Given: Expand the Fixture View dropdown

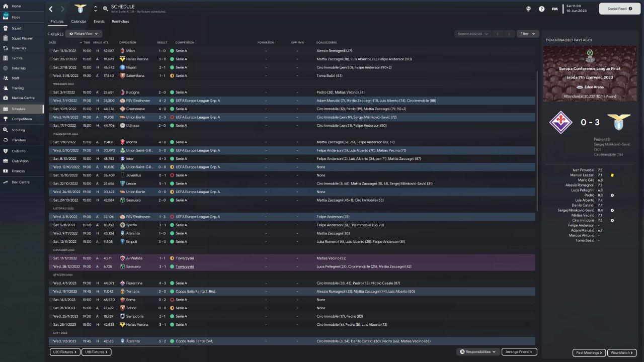Looking at the screenshot, I should click(x=84, y=34).
